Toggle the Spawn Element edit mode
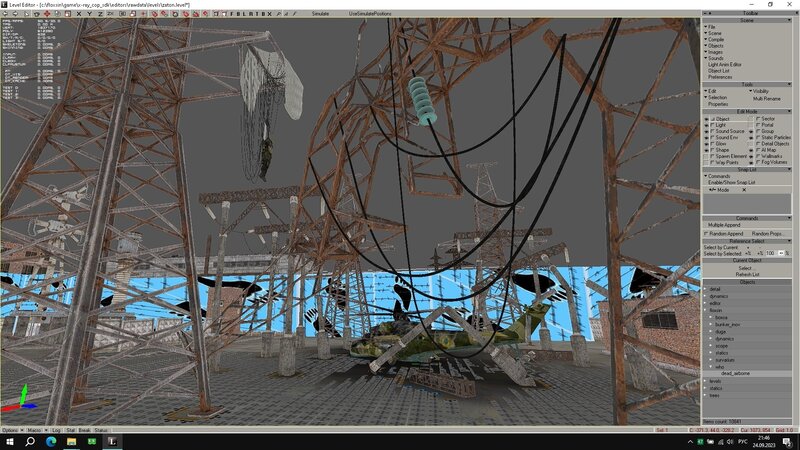The height and width of the screenshot is (450, 800). [x=712, y=156]
